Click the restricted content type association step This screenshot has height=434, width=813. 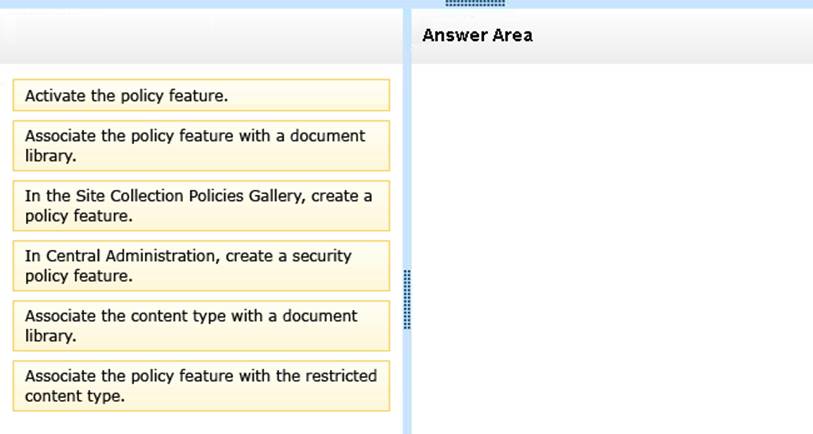[x=201, y=386]
